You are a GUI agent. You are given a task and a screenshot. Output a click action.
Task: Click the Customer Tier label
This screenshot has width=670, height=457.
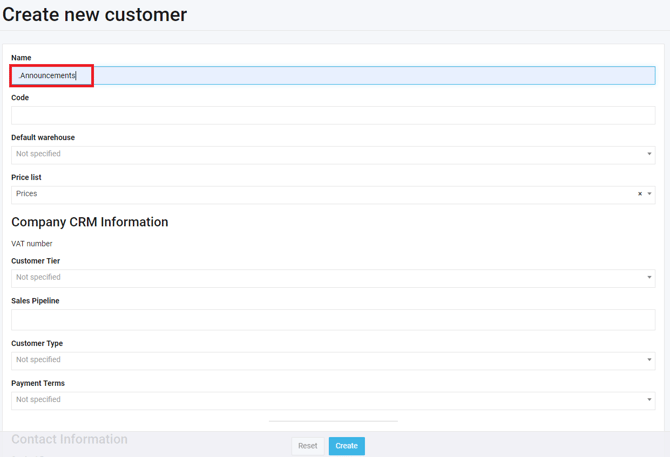click(36, 261)
